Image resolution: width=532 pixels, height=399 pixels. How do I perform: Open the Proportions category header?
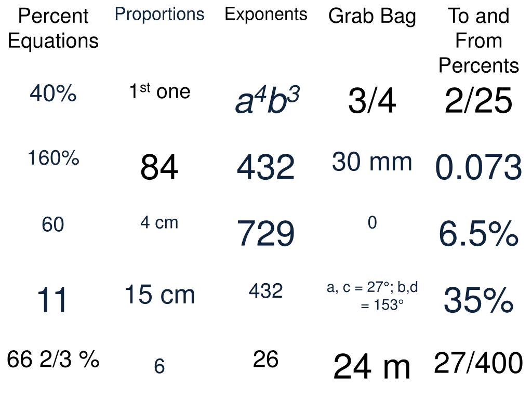click(159, 15)
